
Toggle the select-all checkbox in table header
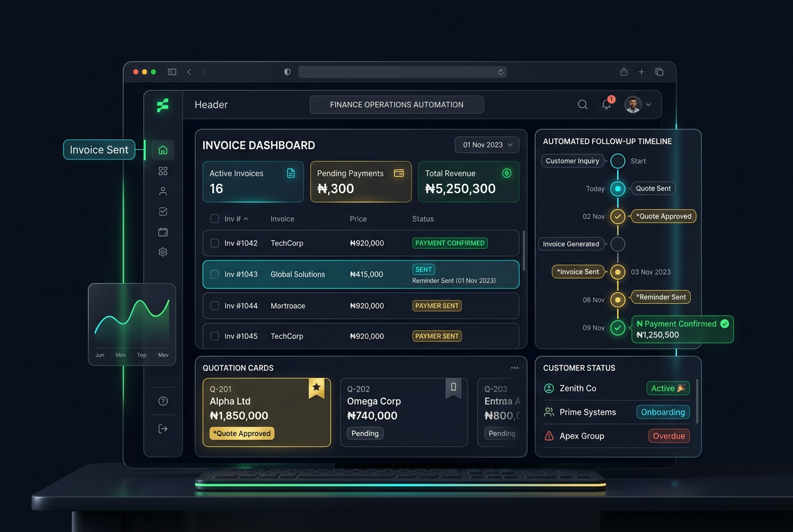[215, 219]
